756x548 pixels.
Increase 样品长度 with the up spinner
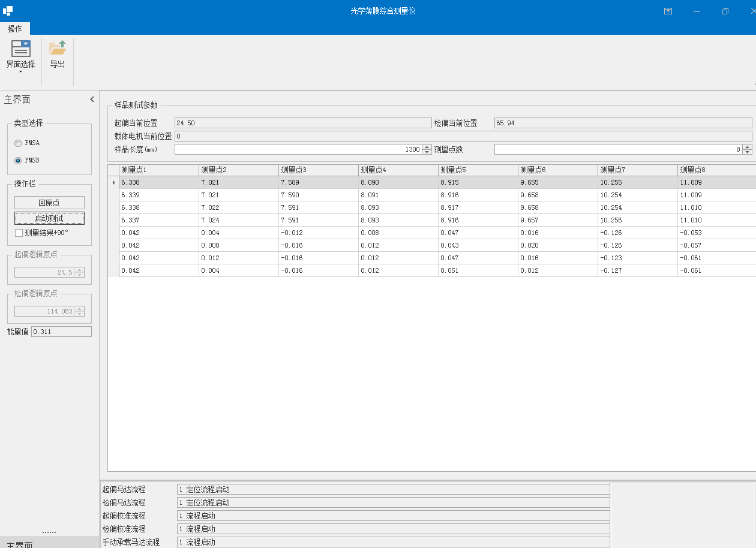point(427,147)
